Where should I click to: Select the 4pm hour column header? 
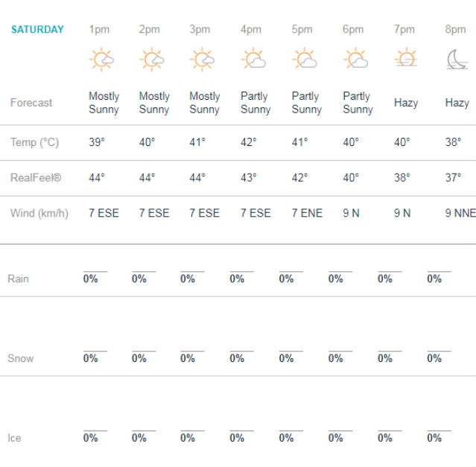click(x=251, y=30)
